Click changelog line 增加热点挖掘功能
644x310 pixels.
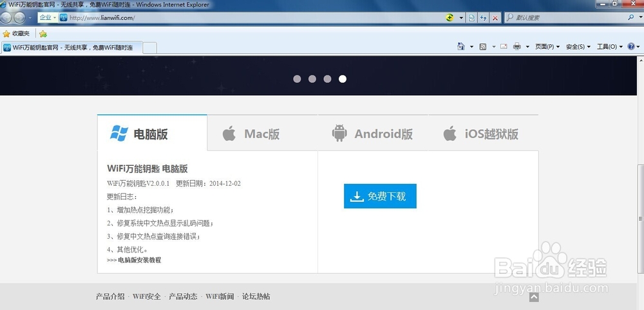[x=140, y=210]
